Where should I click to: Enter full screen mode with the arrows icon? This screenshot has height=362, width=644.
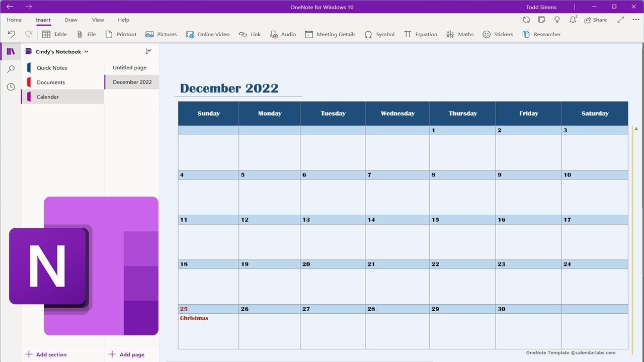621,20
